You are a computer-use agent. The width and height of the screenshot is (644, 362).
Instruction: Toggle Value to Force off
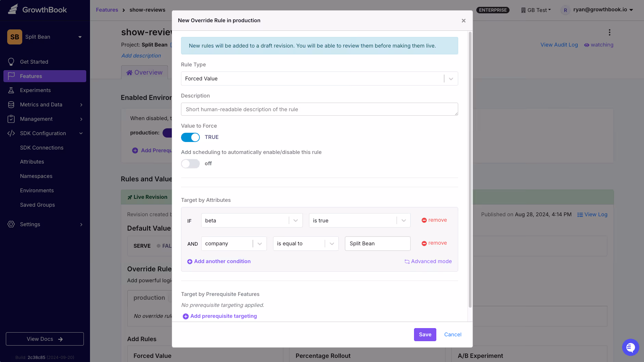[x=190, y=137]
